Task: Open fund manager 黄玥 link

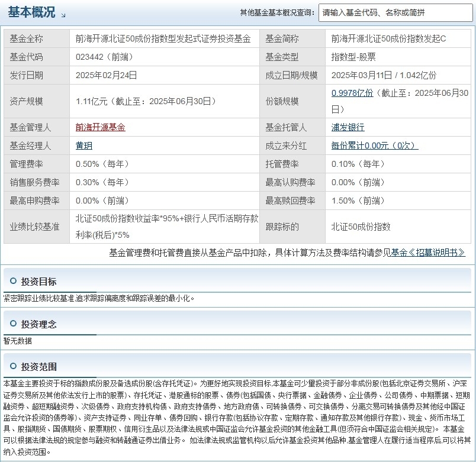Action: (84, 146)
